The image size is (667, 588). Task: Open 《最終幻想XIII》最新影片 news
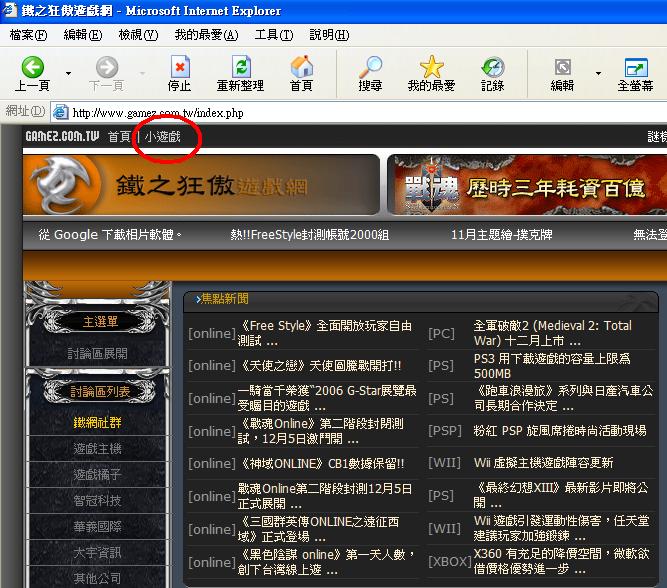[x=561, y=495]
